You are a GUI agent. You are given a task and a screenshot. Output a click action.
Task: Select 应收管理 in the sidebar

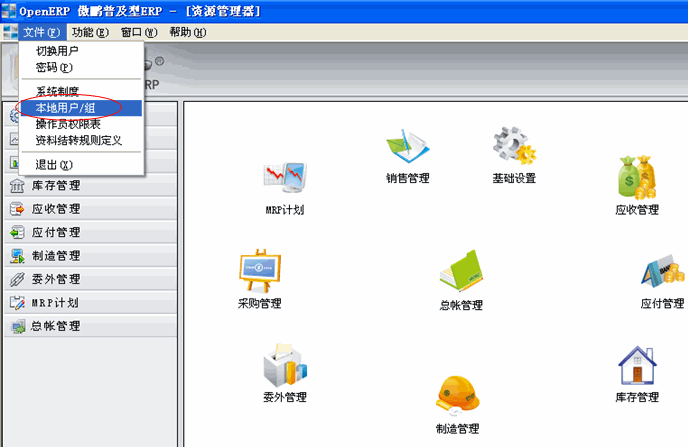click(91, 209)
